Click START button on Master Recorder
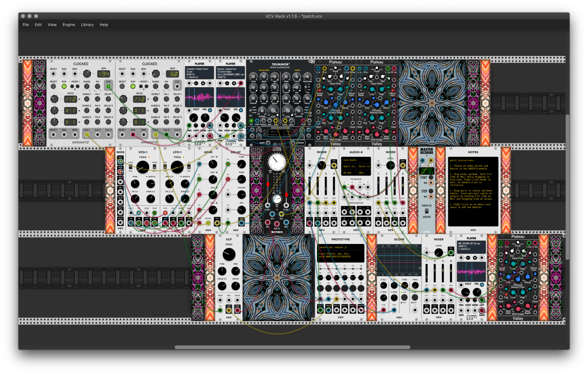Viewport: 588px width, 374px height. point(431,177)
